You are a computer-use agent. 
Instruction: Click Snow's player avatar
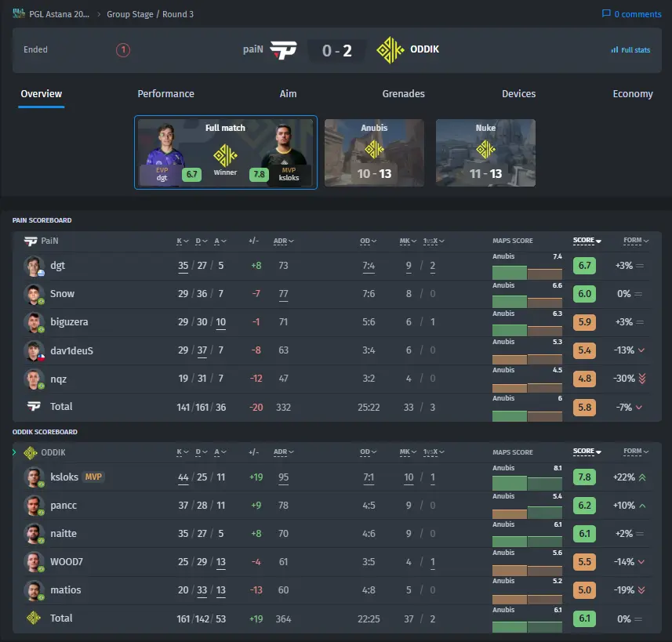(34, 294)
